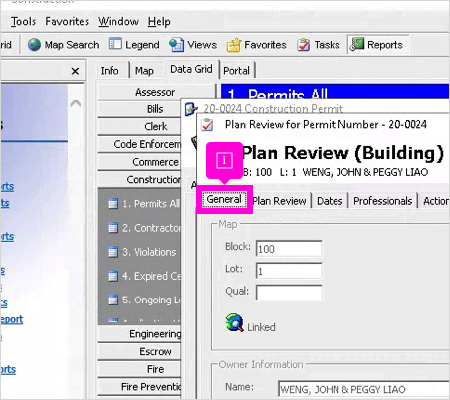450x400 pixels.
Task: Switch to the Professionals tab
Action: (383, 201)
